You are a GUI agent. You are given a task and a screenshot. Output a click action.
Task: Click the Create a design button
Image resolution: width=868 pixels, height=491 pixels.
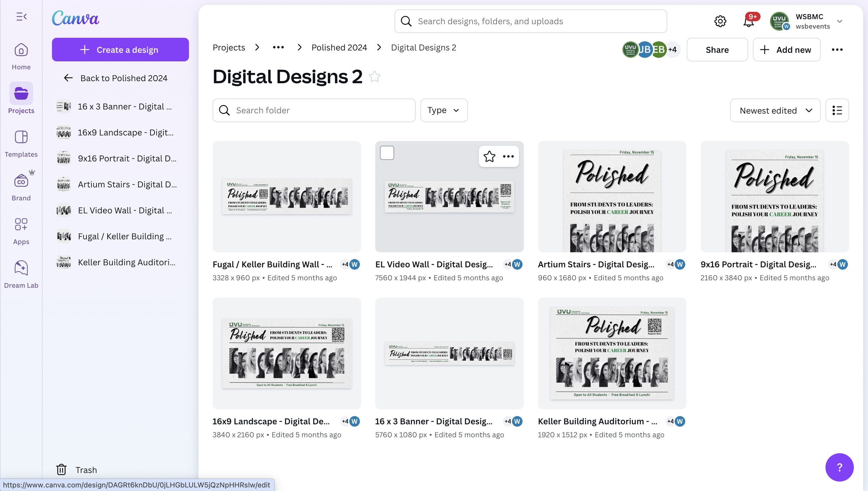pyautogui.click(x=120, y=50)
